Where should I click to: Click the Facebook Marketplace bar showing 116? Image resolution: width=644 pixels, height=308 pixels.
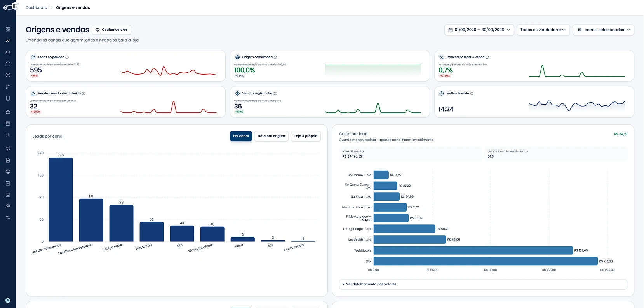click(x=91, y=220)
